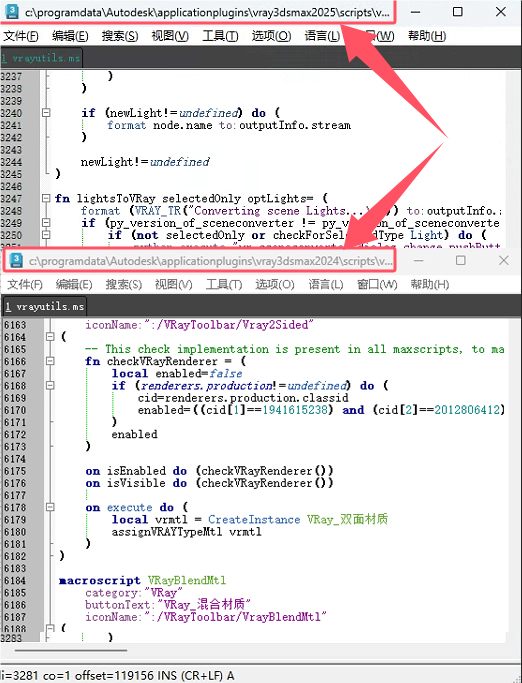522x683 pixels.
Task: Click the 'cid=renderers.production.classid' code line
Action: tap(243, 398)
